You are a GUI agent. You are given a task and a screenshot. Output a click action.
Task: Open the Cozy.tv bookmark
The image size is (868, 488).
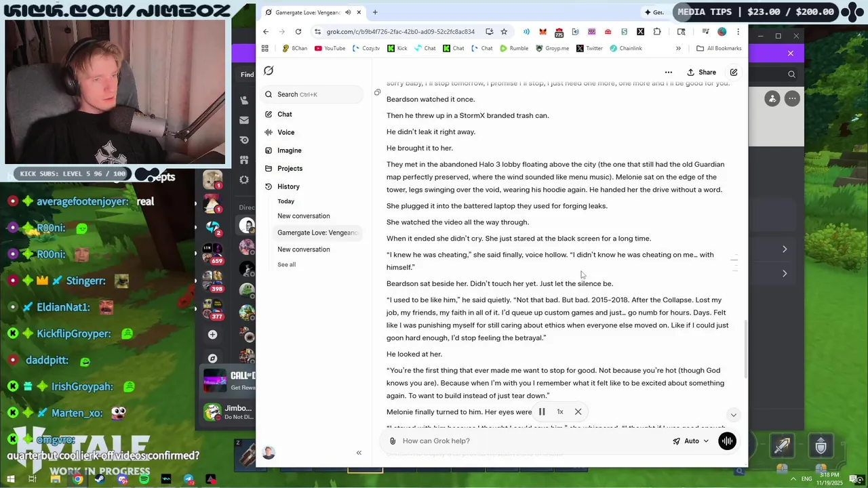[x=366, y=49]
